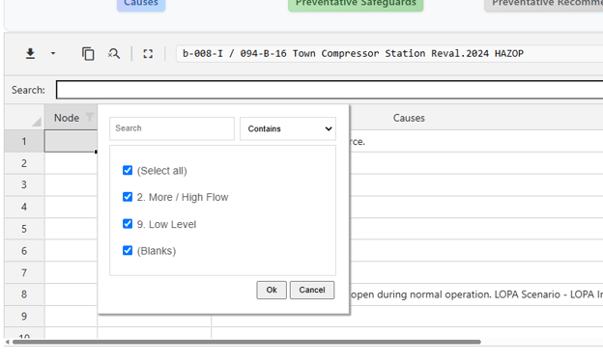Open the download options dropdown arrow
This screenshot has width=603, height=364.
(x=53, y=54)
